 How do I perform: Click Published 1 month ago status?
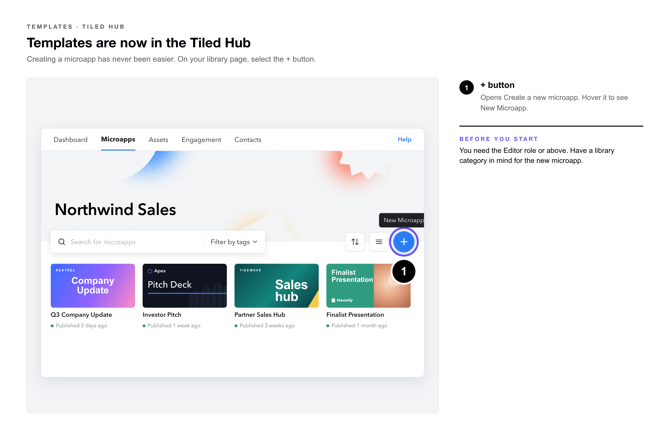coord(357,326)
